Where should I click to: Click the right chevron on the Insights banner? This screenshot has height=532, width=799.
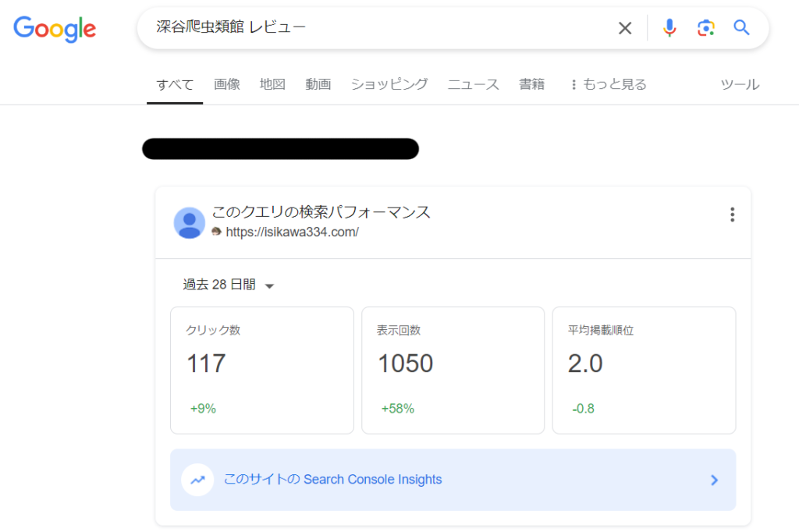pos(715,480)
